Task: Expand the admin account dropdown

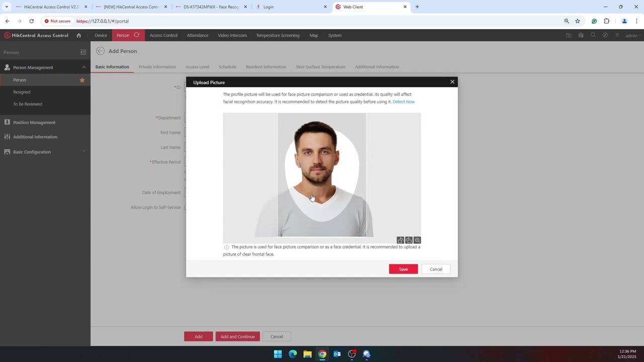Action: tap(632, 36)
